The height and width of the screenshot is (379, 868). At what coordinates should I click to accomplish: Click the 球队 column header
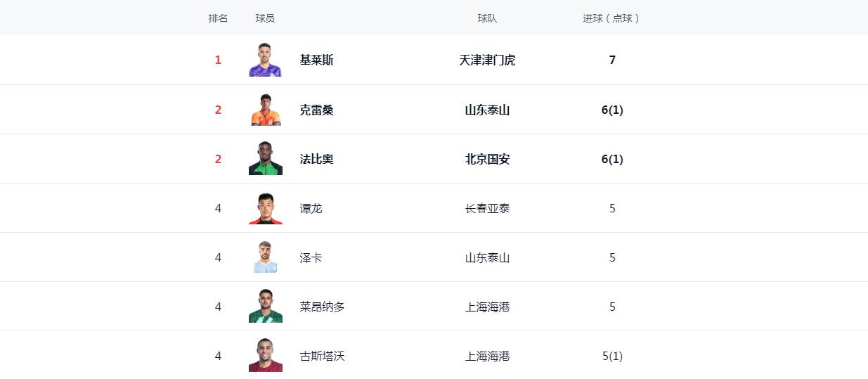point(487,18)
